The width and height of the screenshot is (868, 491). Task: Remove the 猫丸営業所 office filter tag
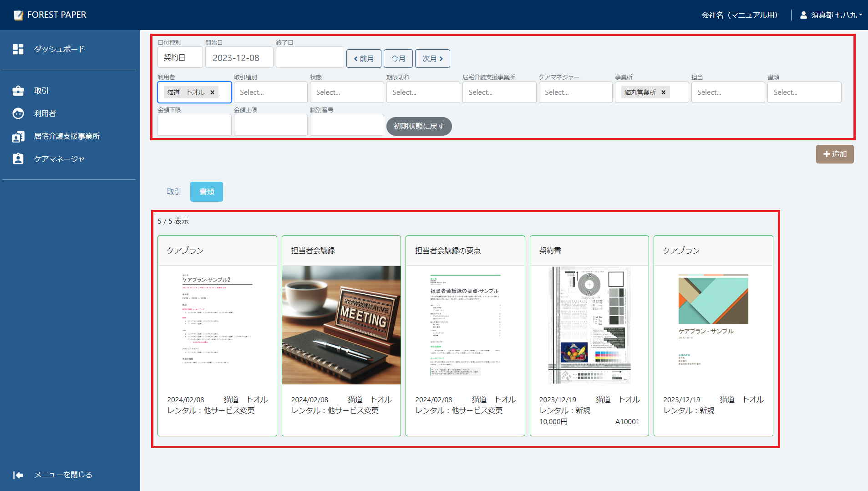(663, 92)
